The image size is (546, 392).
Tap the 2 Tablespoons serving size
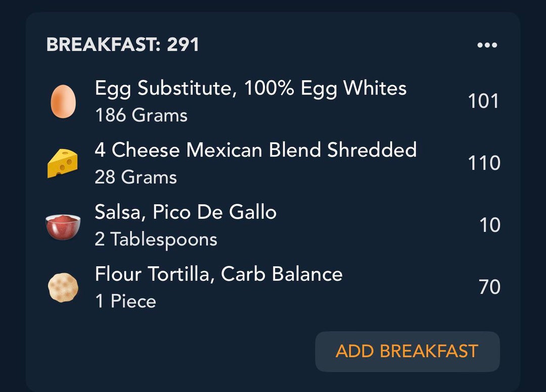click(x=156, y=239)
